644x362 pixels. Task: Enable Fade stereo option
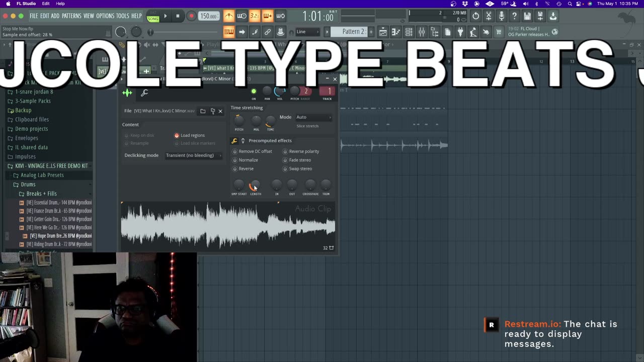pyautogui.click(x=285, y=160)
